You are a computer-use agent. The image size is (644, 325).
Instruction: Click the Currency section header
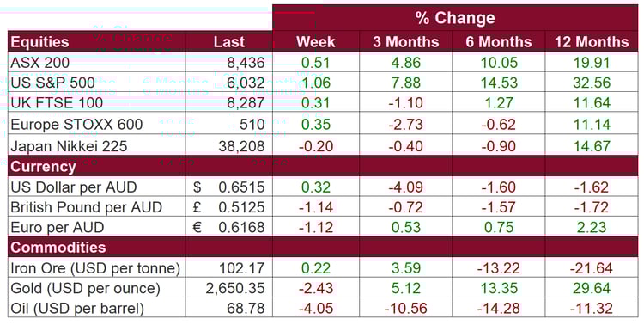[x=43, y=167]
